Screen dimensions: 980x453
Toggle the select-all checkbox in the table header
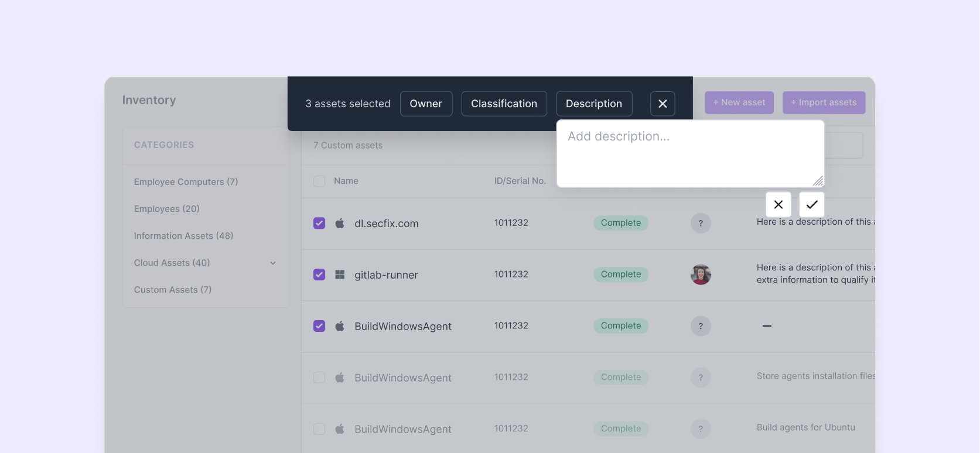click(x=319, y=181)
